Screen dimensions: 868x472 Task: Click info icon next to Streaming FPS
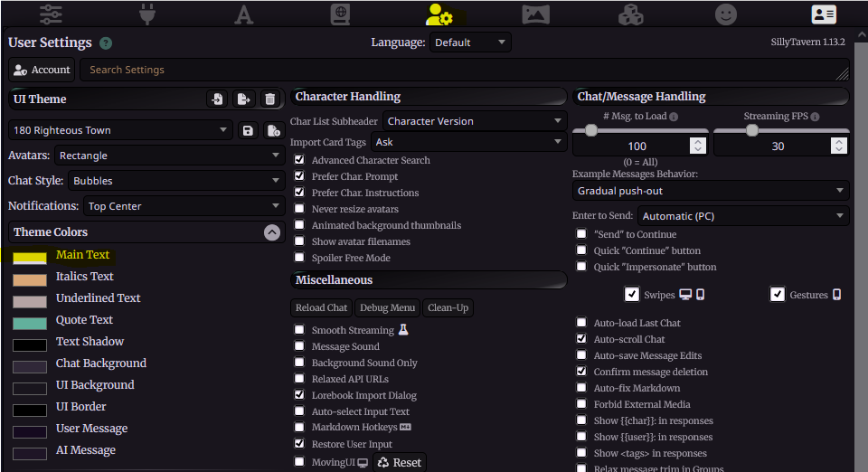pyautogui.click(x=815, y=117)
